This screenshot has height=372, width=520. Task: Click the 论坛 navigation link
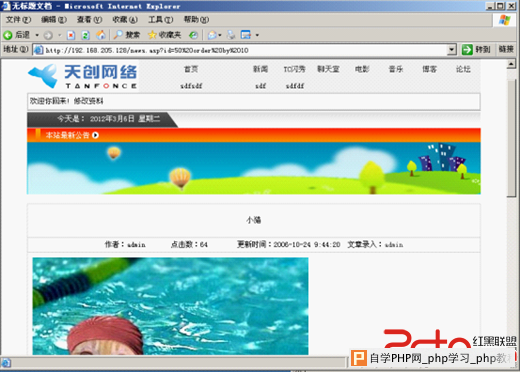[x=463, y=69]
